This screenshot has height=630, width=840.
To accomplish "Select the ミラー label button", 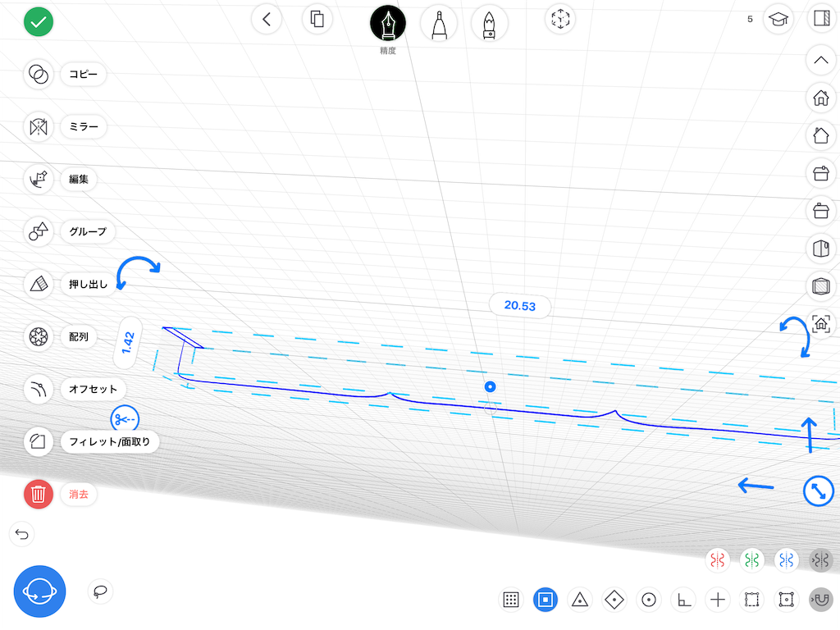I will point(84,127).
